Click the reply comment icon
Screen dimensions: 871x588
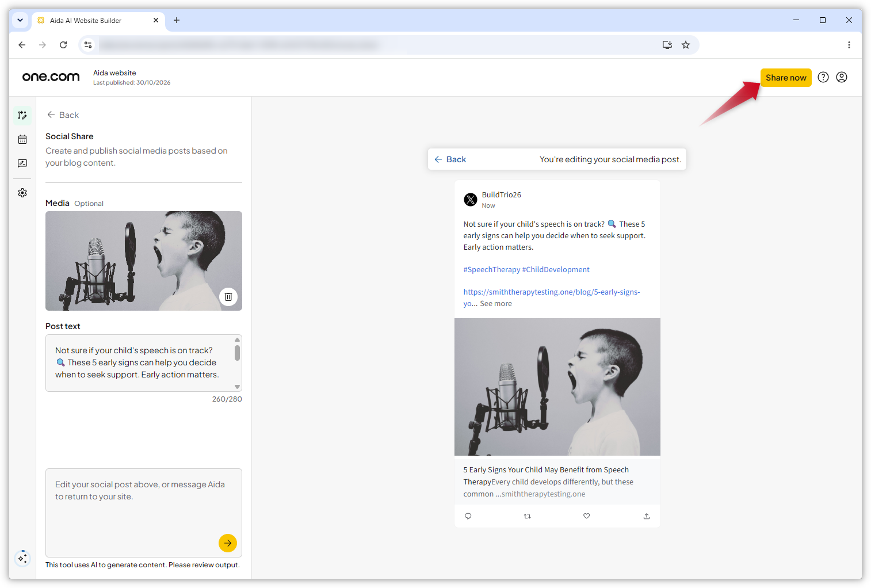pos(468,516)
